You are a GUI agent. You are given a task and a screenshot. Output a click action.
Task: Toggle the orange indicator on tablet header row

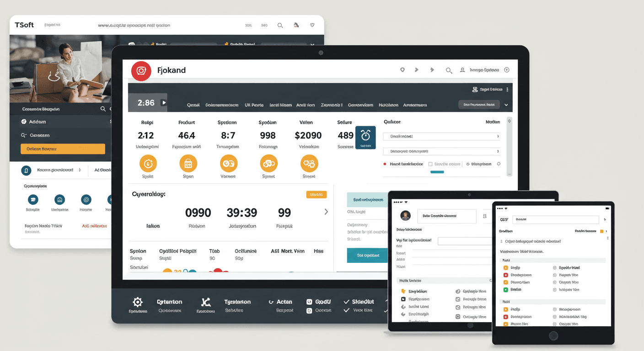click(601, 232)
